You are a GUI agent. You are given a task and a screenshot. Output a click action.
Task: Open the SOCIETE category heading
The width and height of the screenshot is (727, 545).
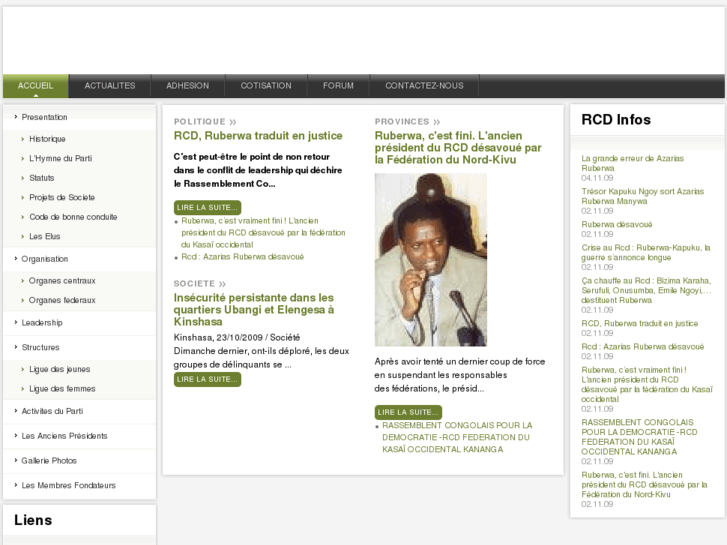pyautogui.click(x=199, y=283)
